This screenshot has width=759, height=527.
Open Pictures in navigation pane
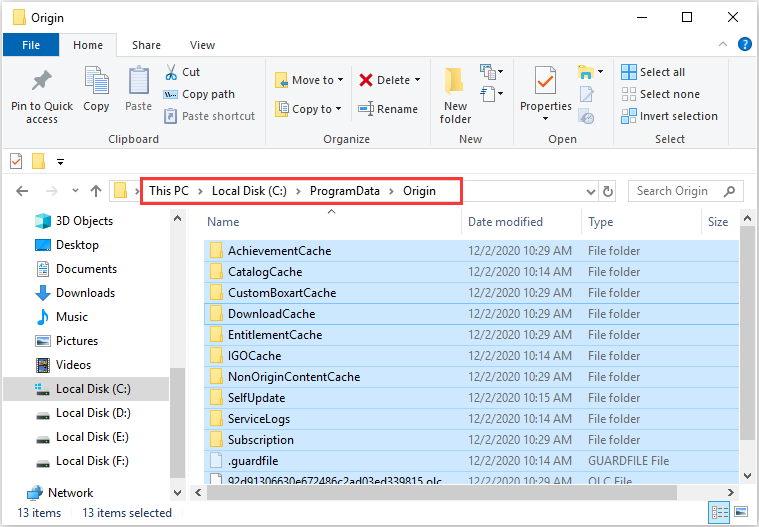66,341
